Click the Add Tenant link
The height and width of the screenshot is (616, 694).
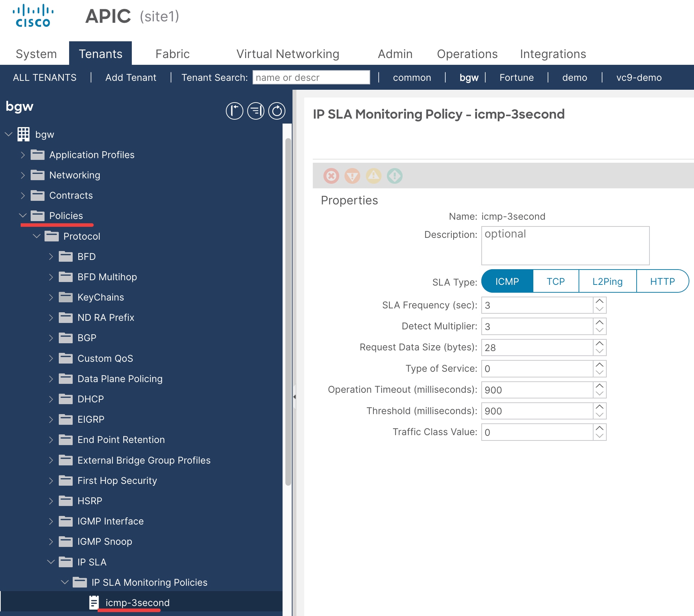tap(131, 77)
